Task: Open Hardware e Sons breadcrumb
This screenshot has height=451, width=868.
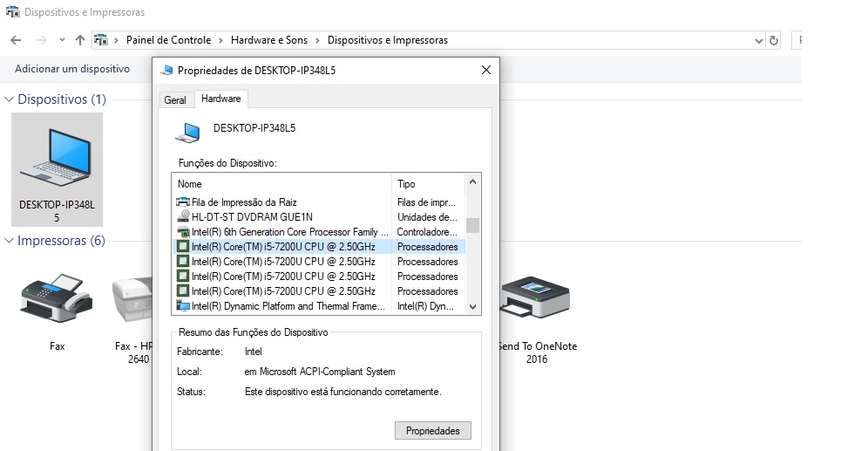Action: [x=269, y=40]
